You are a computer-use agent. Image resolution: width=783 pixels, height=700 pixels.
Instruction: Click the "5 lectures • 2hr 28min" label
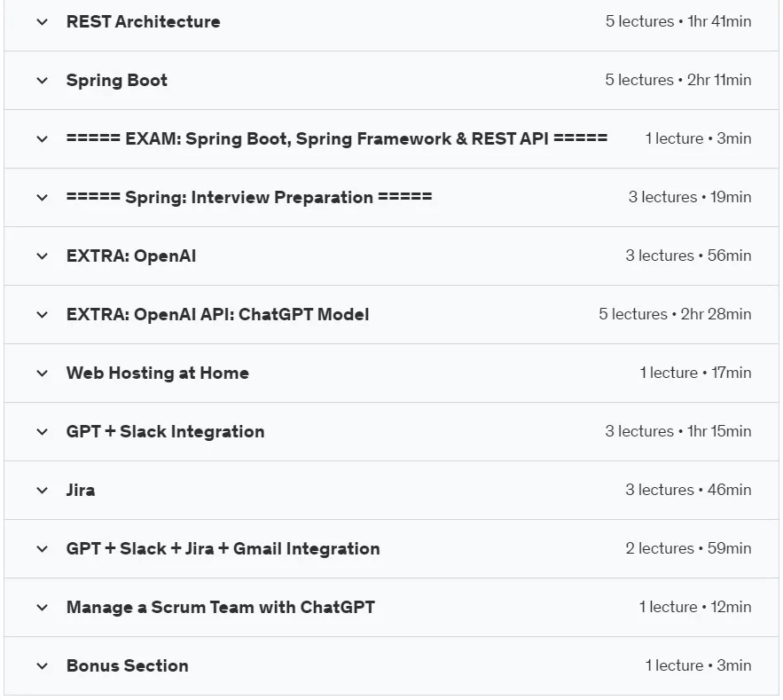(675, 314)
